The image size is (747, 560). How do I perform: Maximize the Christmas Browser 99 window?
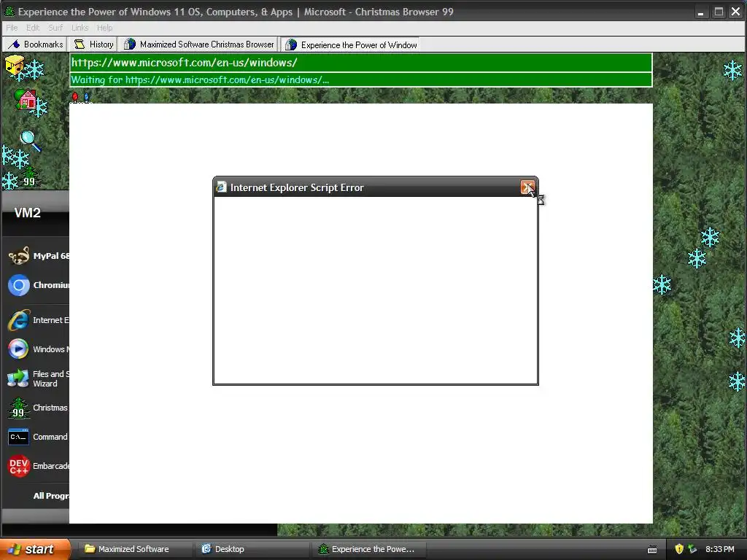pyautogui.click(x=719, y=12)
